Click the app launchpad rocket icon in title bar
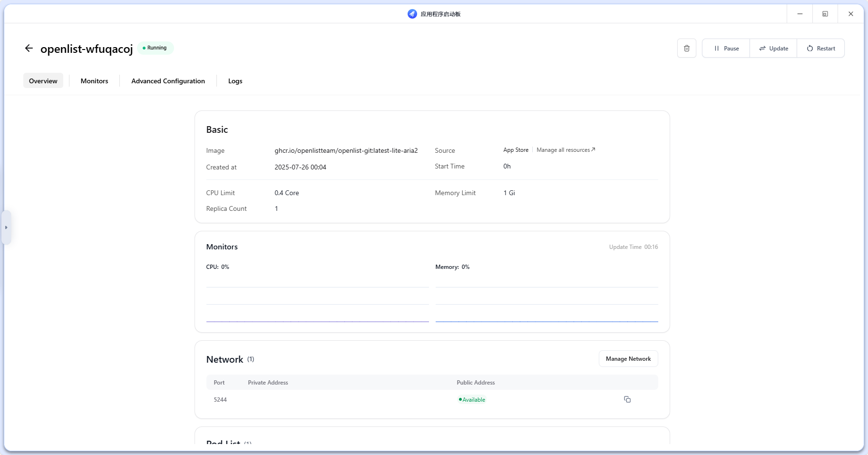 [x=412, y=14]
